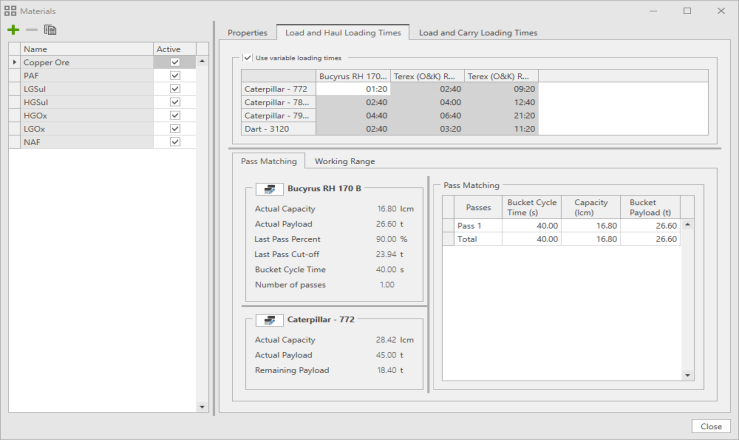Click the 03:20 loading time cell
The image size is (739, 440).
pos(427,129)
